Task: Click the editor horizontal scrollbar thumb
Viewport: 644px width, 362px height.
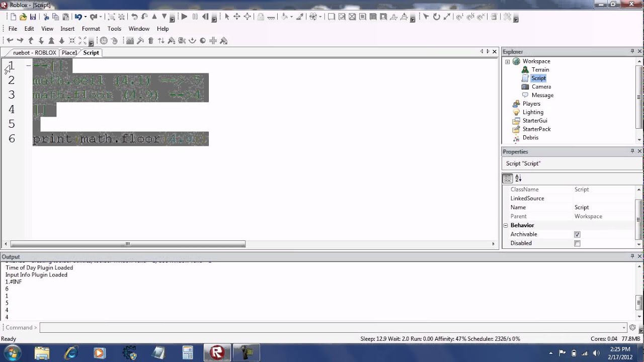Action: [127, 244]
